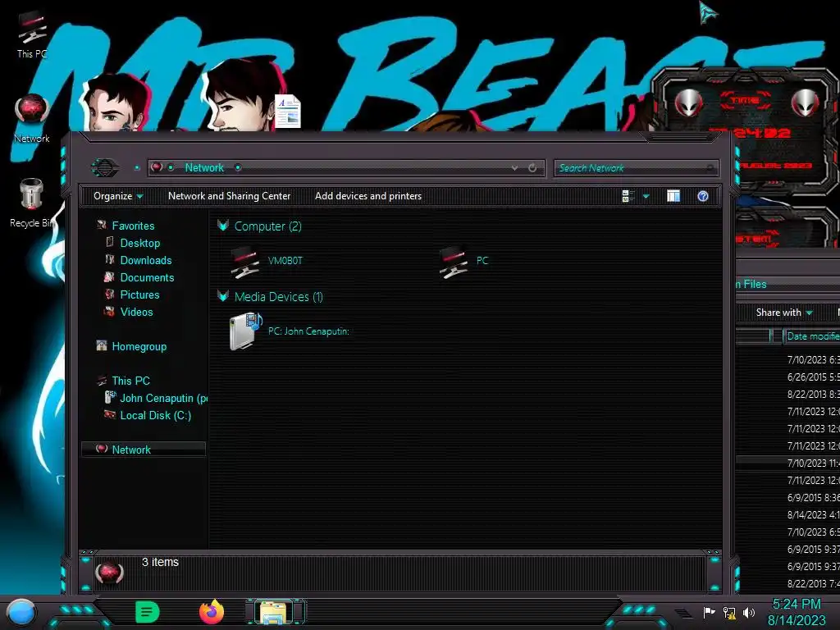Open Explorer help
This screenshot has height=630, width=840.
pos(703,196)
